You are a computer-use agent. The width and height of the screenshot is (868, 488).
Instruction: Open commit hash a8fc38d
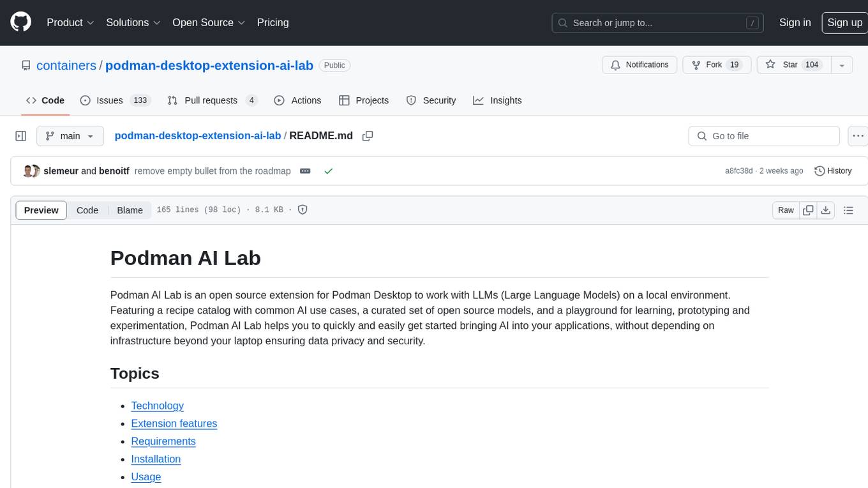tap(739, 171)
